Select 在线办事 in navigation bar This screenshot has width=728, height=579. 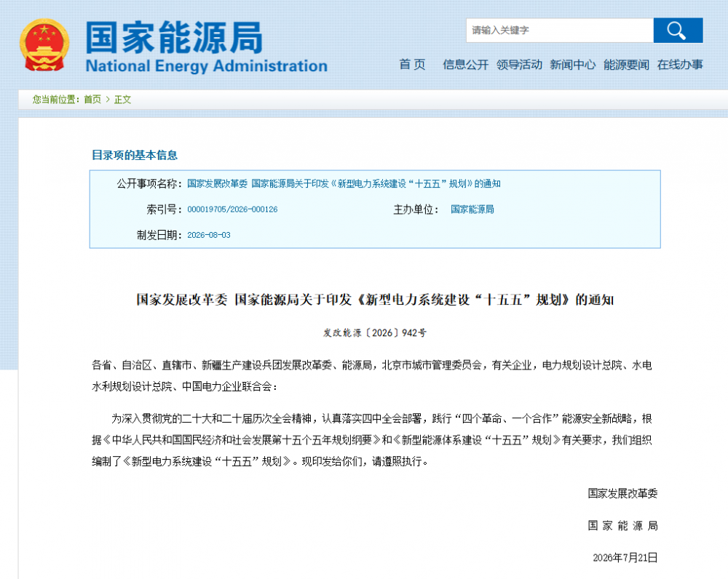click(680, 65)
